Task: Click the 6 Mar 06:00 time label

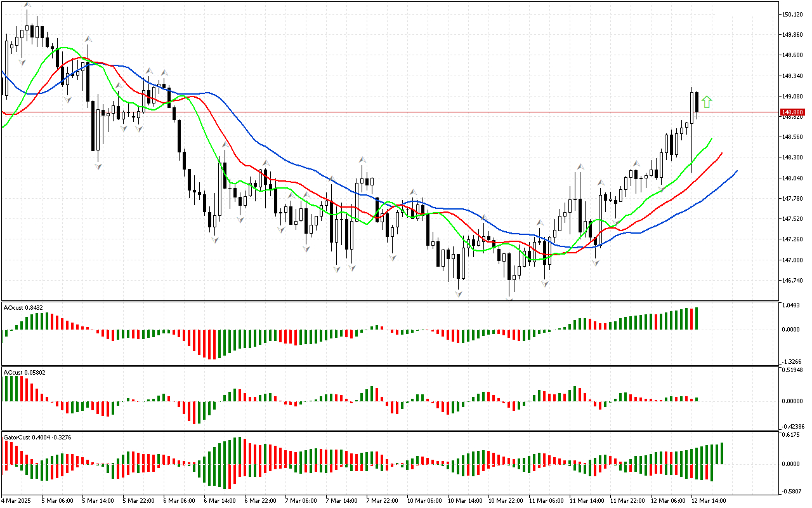Action: pos(179,500)
